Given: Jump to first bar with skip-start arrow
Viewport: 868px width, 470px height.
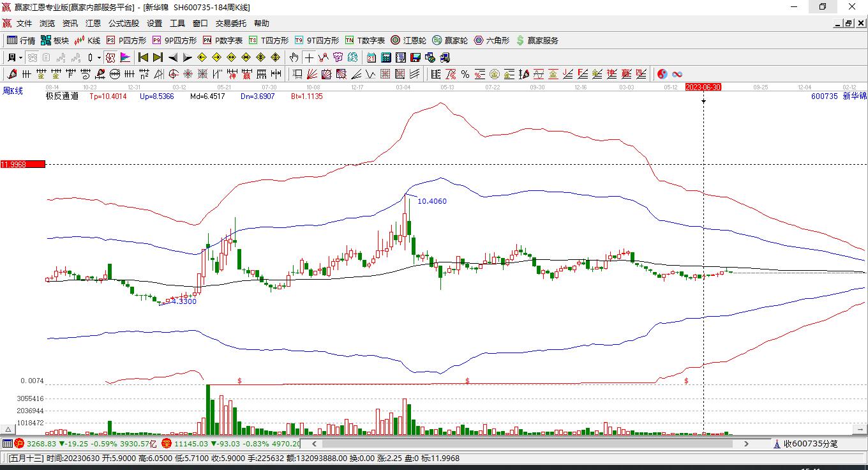Looking at the screenshot, I should click(144, 57).
